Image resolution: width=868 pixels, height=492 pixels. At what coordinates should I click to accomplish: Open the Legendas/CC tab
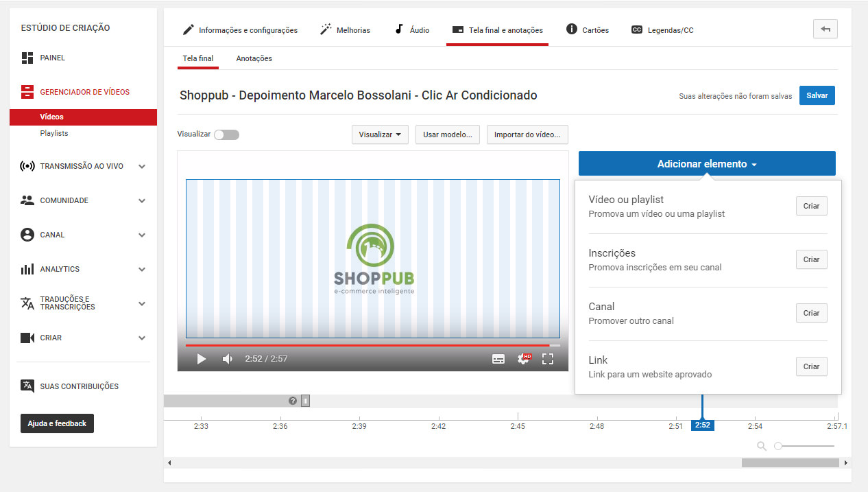[662, 30]
